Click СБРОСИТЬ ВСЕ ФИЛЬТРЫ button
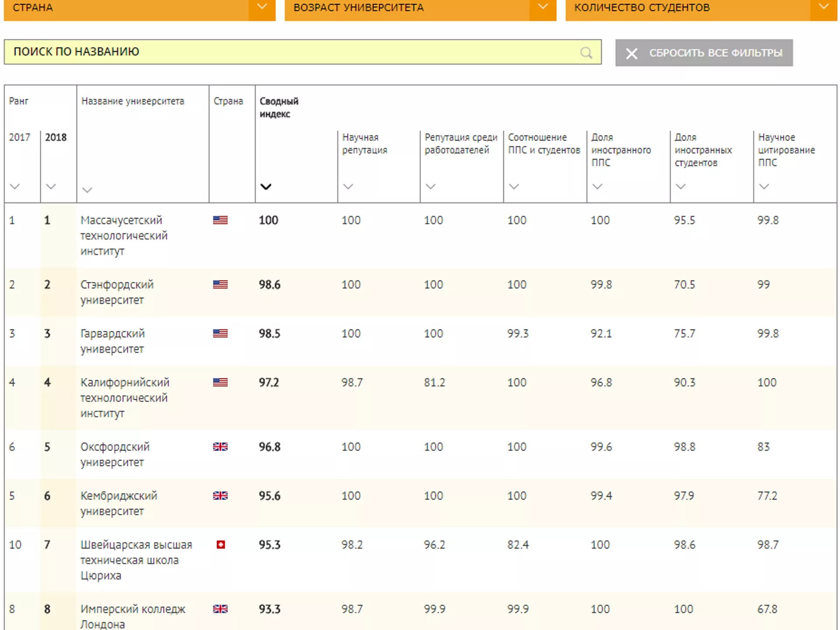Screen dimensions: 840x630 pos(704,53)
